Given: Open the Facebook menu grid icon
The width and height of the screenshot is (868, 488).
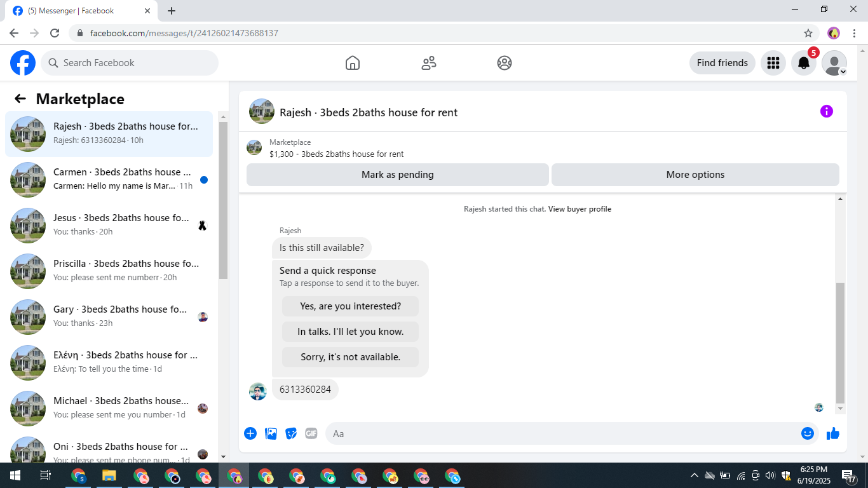Looking at the screenshot, I should pos(773,63).
